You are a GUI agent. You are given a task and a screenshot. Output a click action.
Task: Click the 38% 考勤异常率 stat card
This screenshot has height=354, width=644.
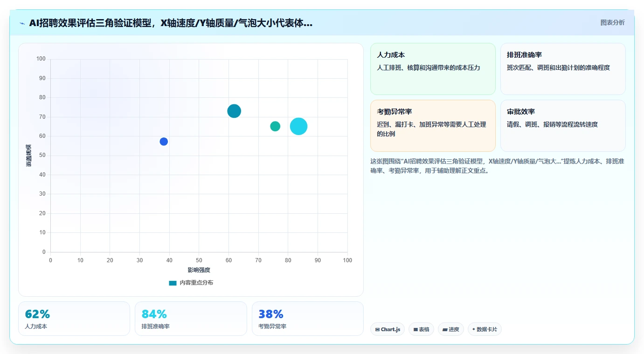tap(308, 319)
